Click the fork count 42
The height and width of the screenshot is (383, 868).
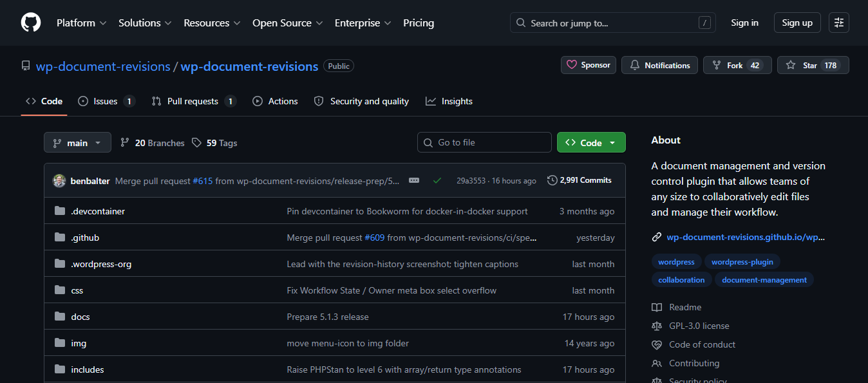(x=755, y=66)
